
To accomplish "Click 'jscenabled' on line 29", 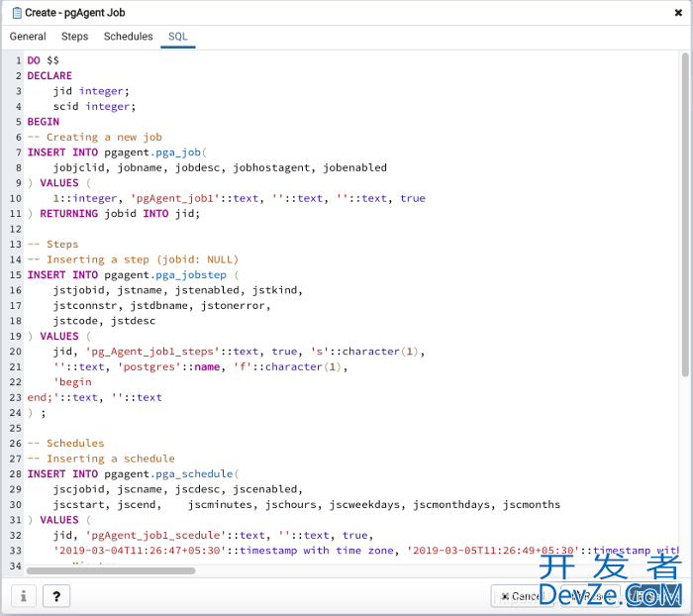I will click(265, 489).
